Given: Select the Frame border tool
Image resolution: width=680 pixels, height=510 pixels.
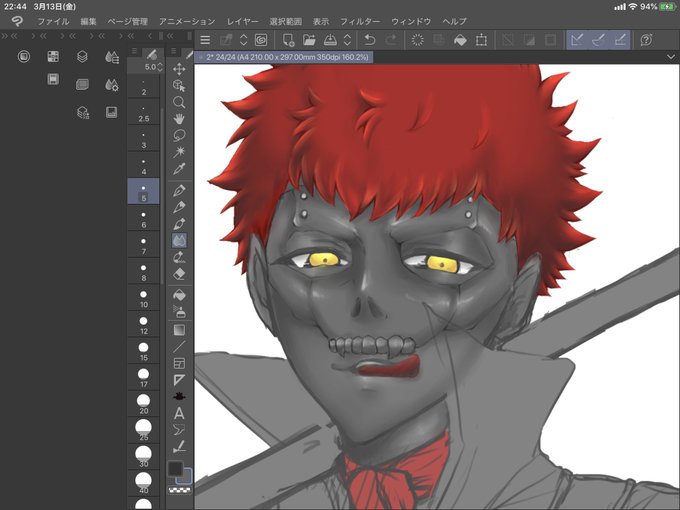Looking at the screenshot, I should pyautogui.click(x=179, y=363).
